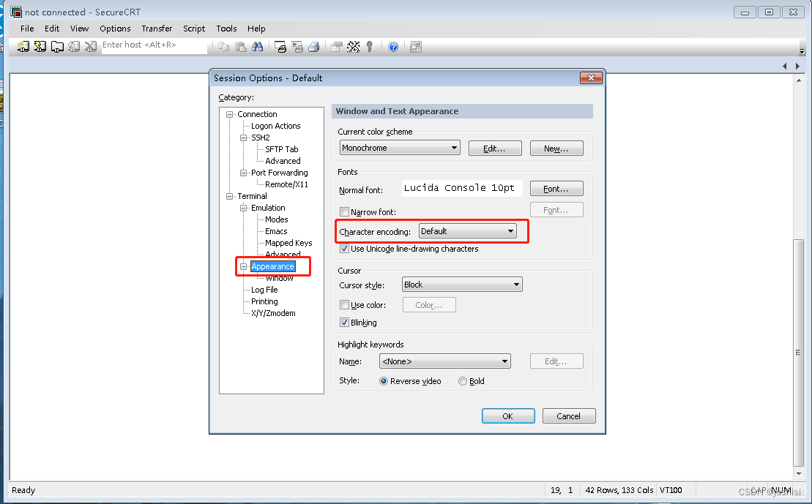812x504 pixels.
Task: Open the File menu
Action: pyautogui.click(x=27, y=29)
